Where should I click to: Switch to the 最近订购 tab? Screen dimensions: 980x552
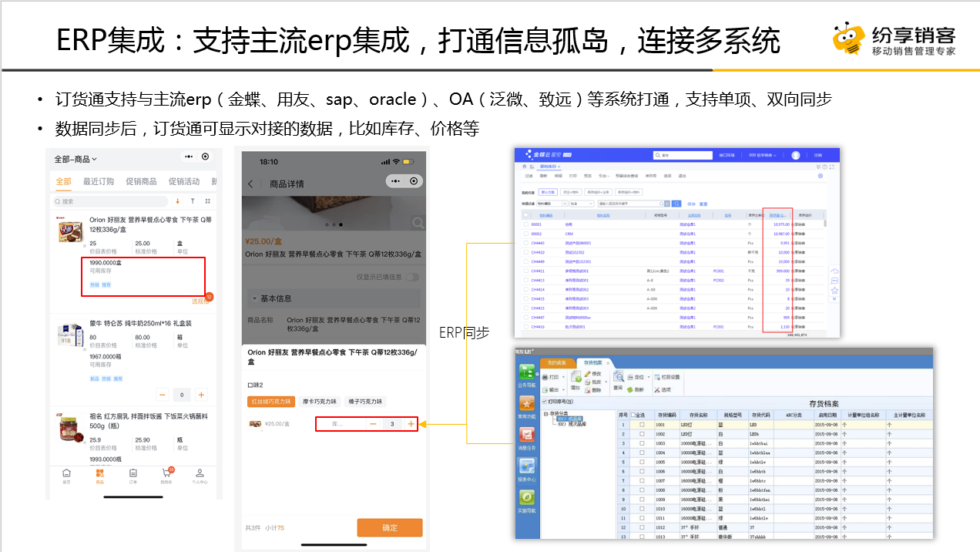98,181
